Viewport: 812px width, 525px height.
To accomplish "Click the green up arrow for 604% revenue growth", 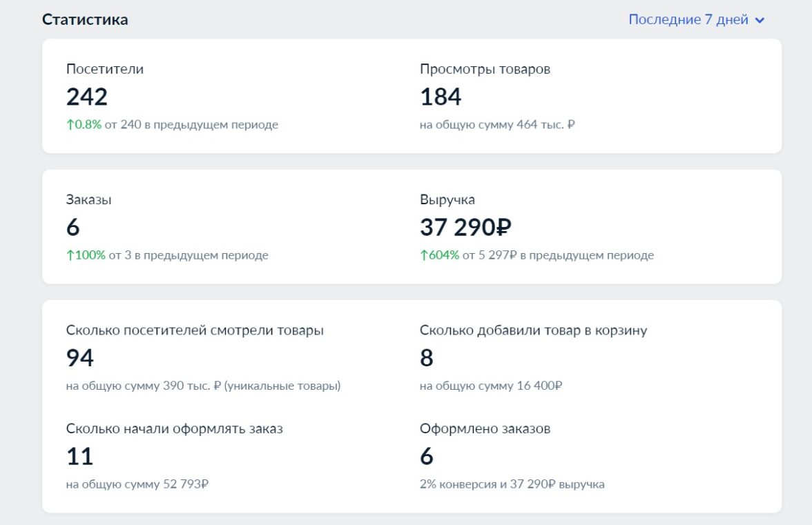I will tap(424, 255).
